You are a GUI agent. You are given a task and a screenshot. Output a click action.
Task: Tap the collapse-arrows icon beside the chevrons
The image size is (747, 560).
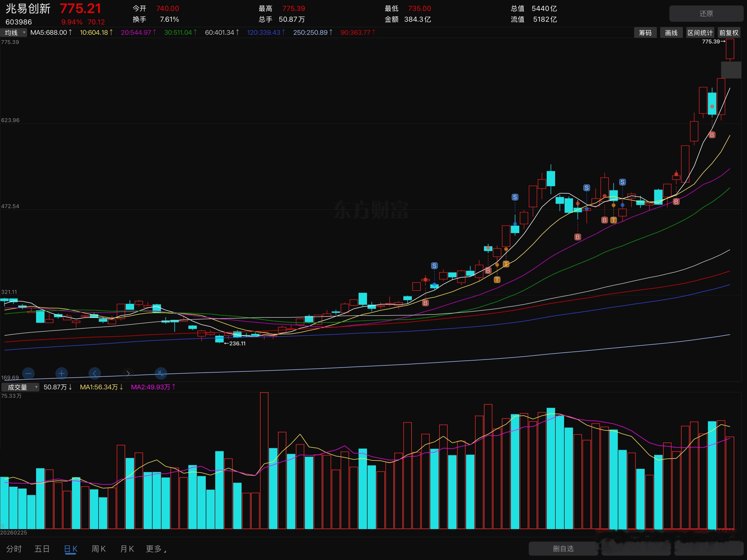(x=161, y=373)
